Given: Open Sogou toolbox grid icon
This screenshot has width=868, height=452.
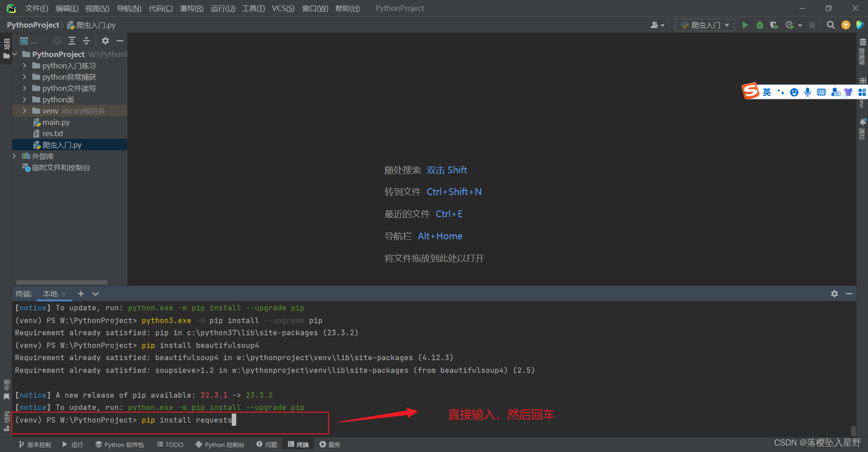Looking at the screenshot, I should (x=862, y=92).
